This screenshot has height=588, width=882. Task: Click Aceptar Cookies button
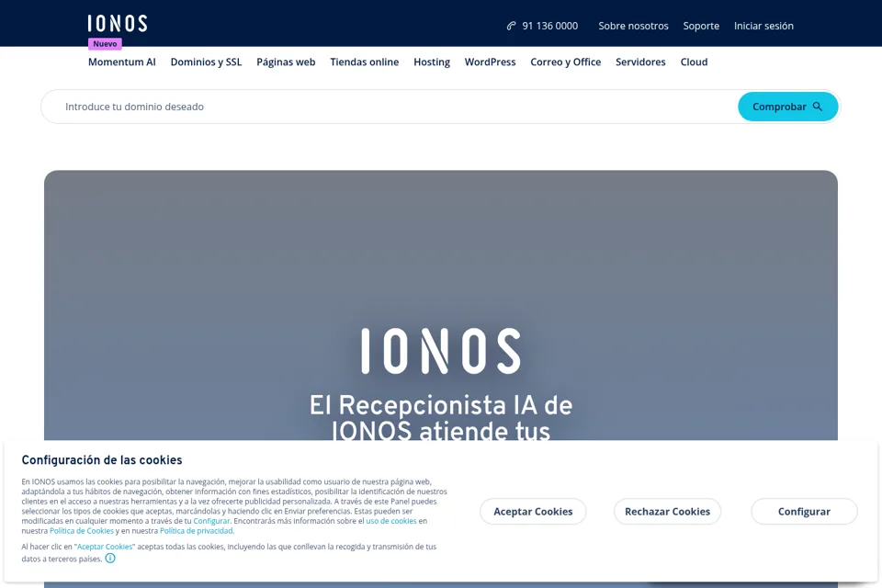(x=533, y=512)
